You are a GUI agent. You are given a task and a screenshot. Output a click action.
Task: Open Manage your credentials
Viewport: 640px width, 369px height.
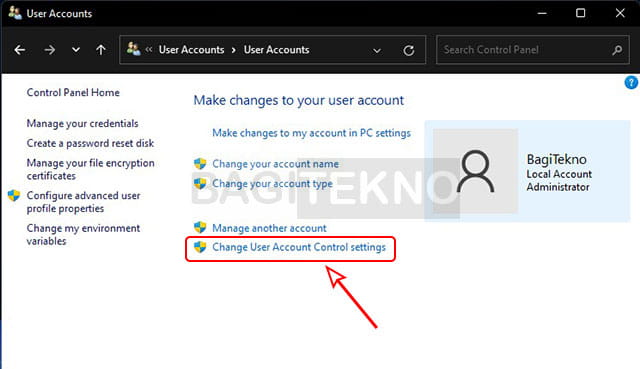coord(82,123)
